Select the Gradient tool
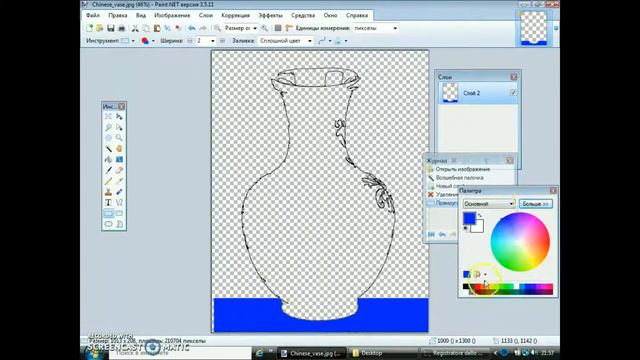 coord(119,159)
